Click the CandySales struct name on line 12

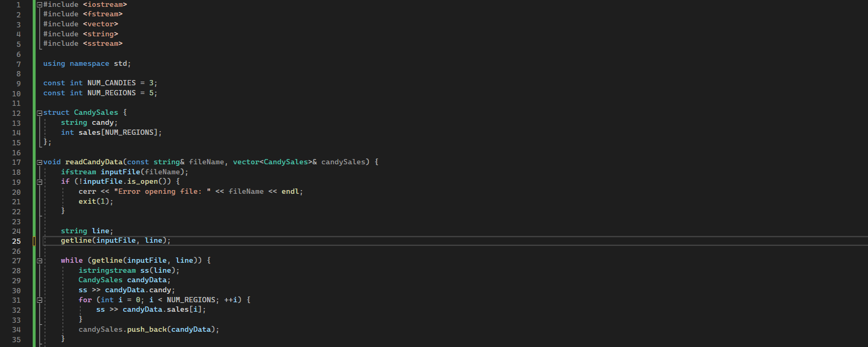(96, 113)
